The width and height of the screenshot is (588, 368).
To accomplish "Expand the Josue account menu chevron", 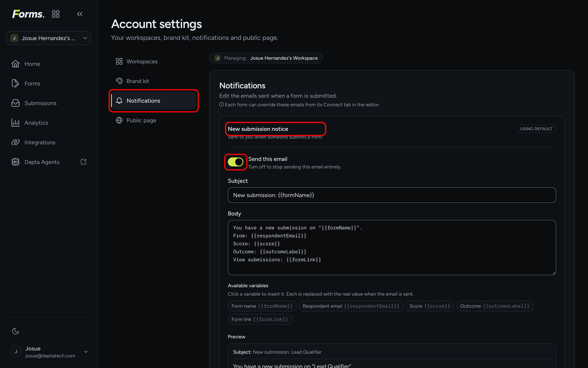I will 86,352.
